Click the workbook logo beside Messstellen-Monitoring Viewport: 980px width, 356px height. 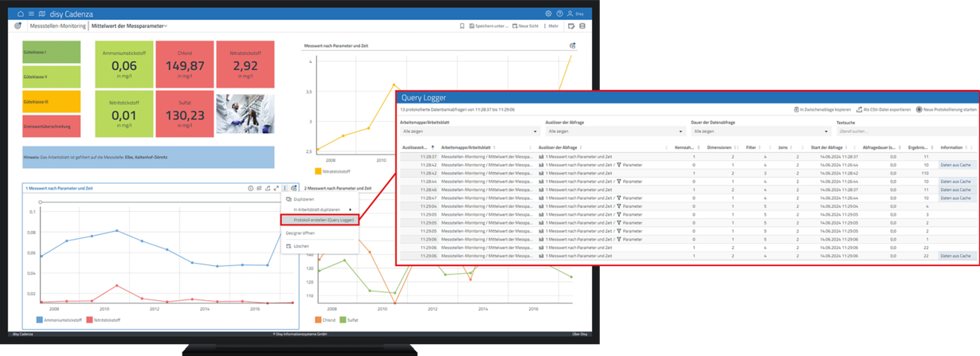point(18,25)
